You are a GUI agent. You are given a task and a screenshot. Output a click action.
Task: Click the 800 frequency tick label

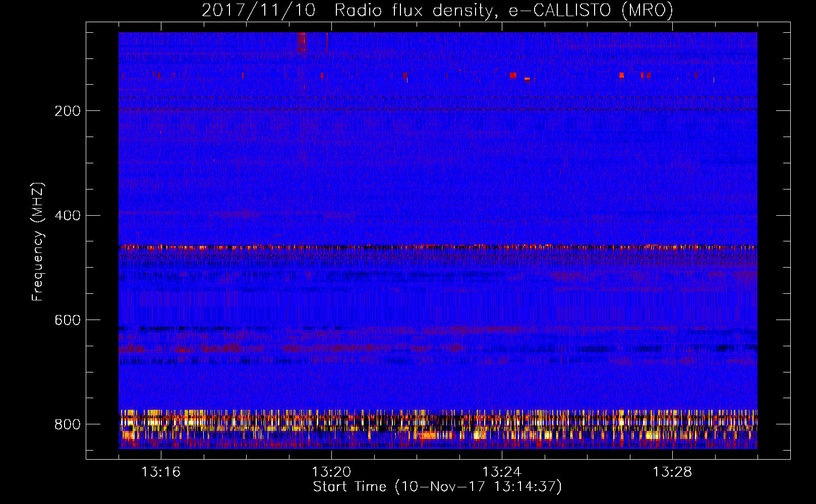(68, 424)
